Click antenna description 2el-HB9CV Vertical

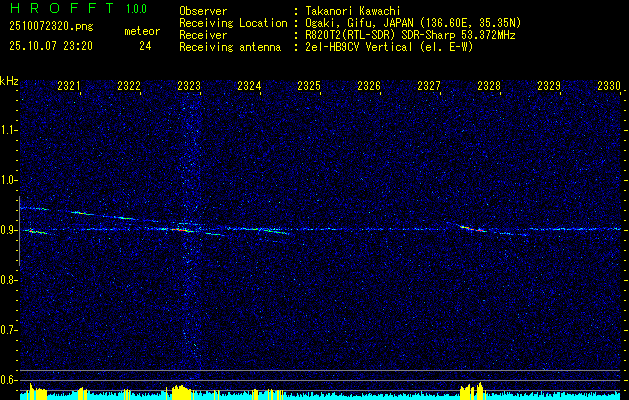(x=359, y=47)
